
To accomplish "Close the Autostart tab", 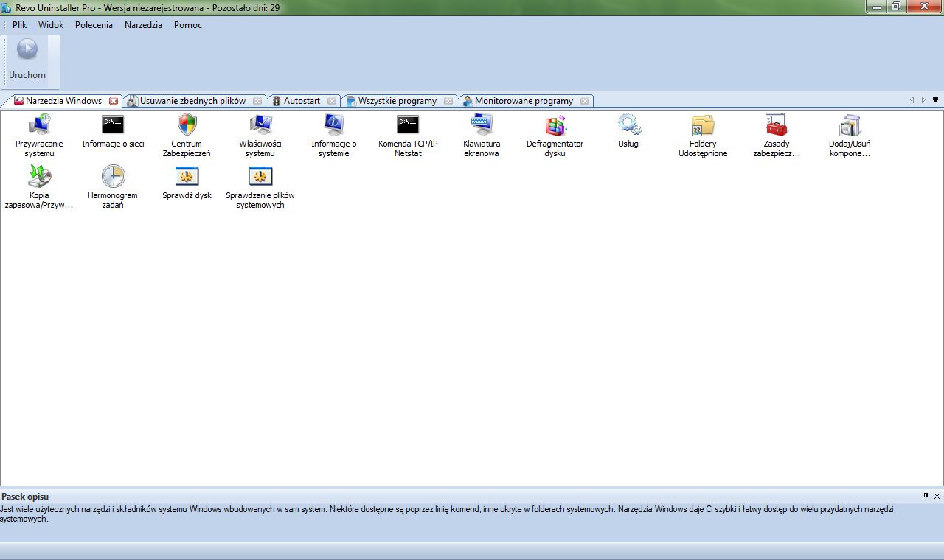I will 332,101.
